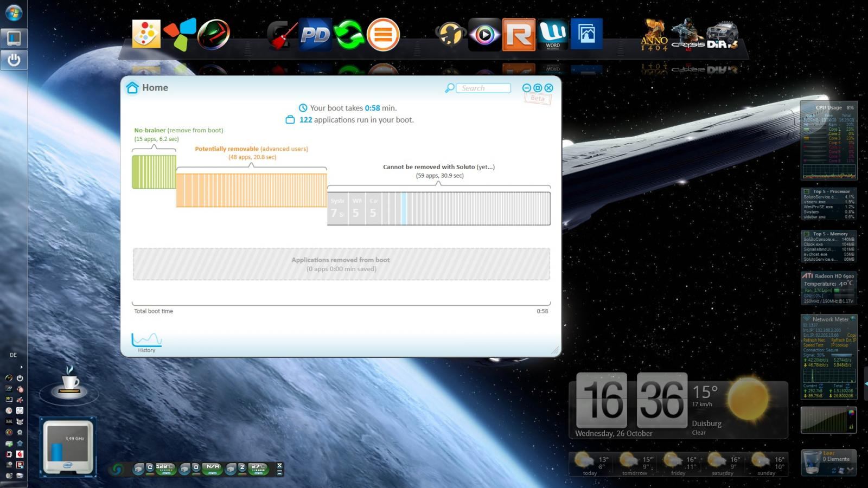Open Word from the dock
The width and height of the screenshot is (868, 488).
click(553, 34)
